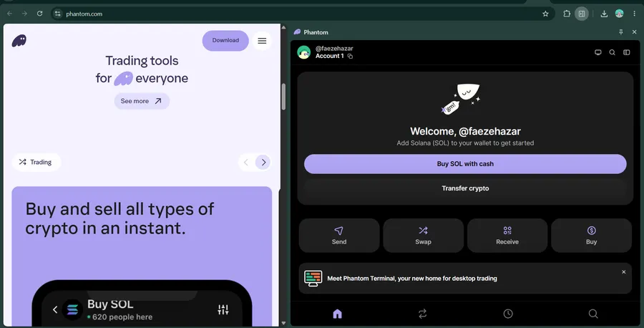The width and height of the screenshot is (644, 328).
Task: Reload the phantom.com page
Action: [x=40, y=14]
